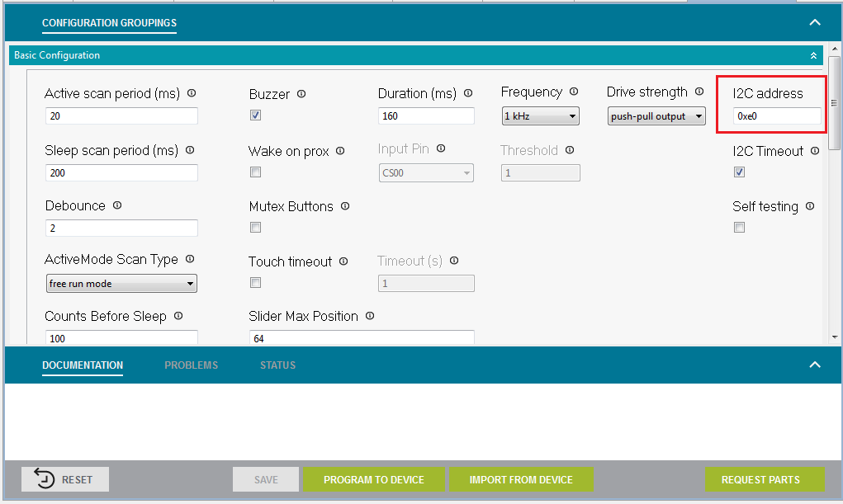Disable the Buzzer checkbox
The image size is (843, 504).
pyautogui.click(x=256, y=115)
